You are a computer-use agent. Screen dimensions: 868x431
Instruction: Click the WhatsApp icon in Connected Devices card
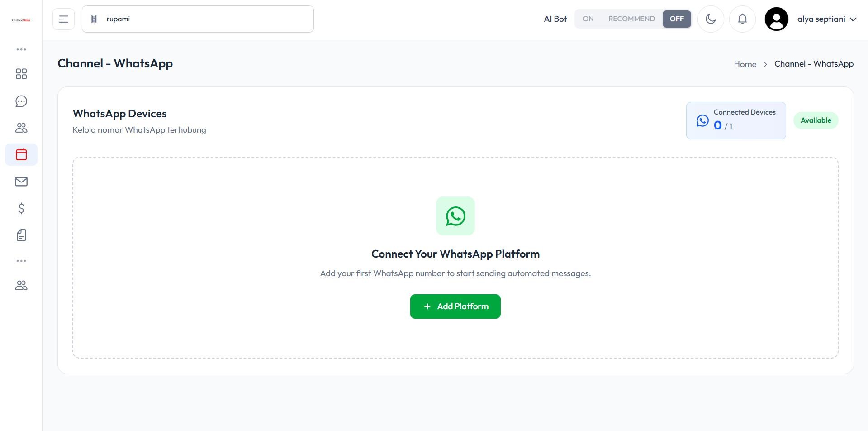click(x=702, y=120)
